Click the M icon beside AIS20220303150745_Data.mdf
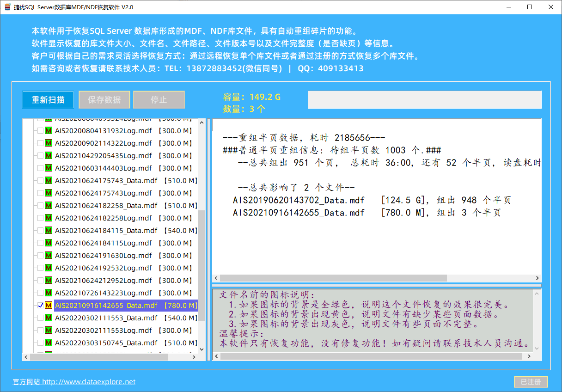The width and height of the screenshot is (562, 392). click(48, 343)
